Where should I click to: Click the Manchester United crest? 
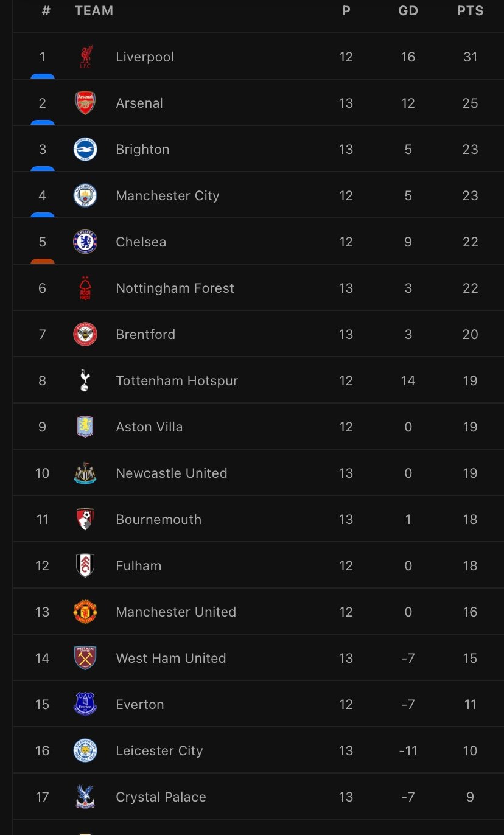(x=85, y=612)
